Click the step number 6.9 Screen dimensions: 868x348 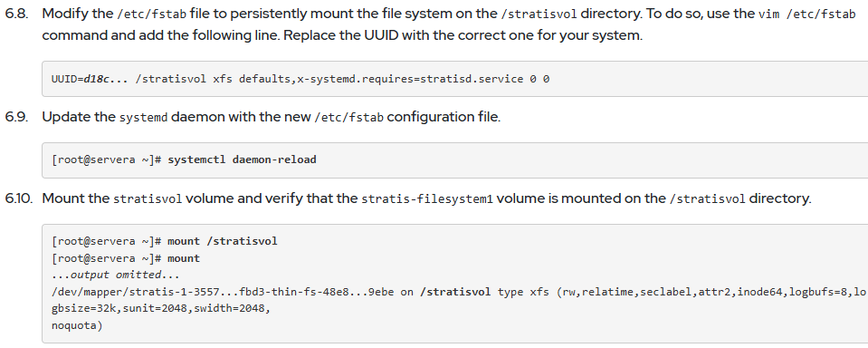point(15,117)
